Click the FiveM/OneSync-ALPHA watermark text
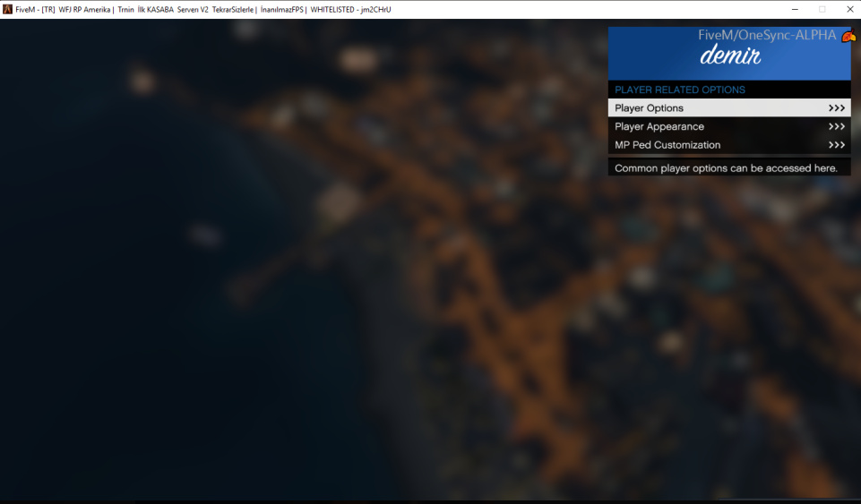 pyautogui.click(x=767, y=35)
